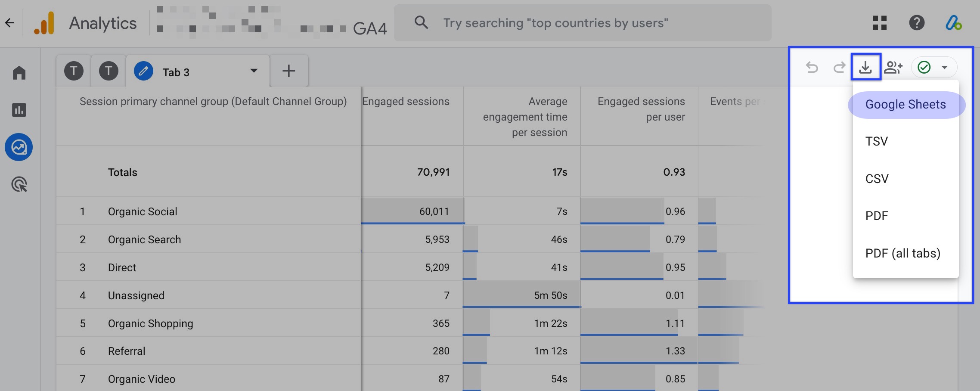Click the 5,209 engaged sessions cell
980x391 pixels.
pyautogui.click(x=437, y=267)
